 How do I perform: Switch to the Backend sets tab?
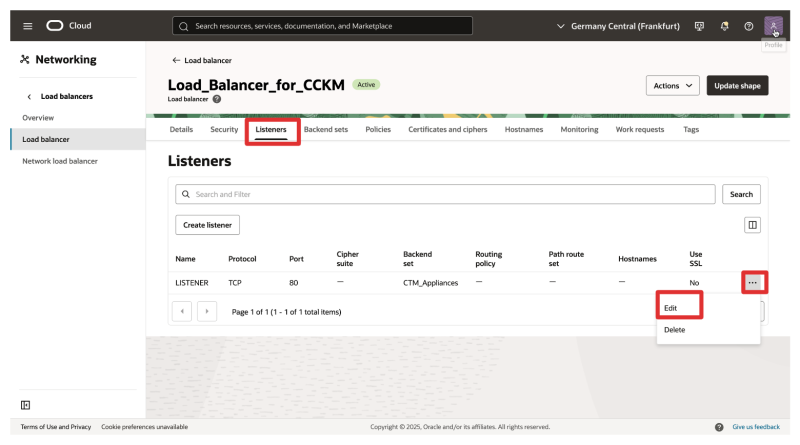coord(326,130)
